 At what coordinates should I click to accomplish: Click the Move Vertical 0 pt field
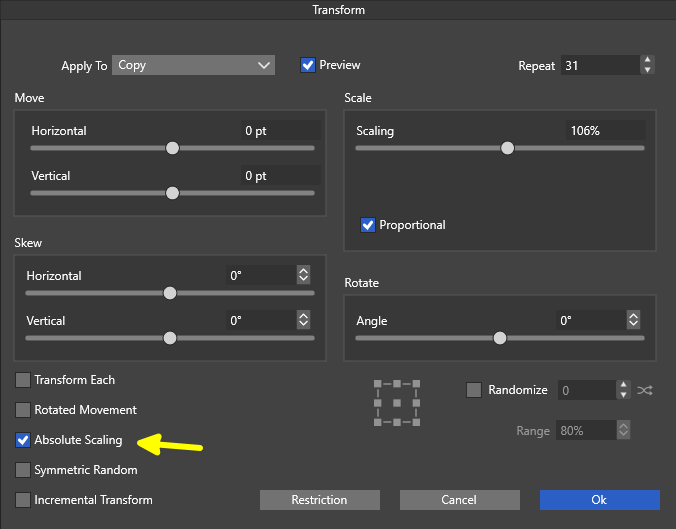(280, 175)
